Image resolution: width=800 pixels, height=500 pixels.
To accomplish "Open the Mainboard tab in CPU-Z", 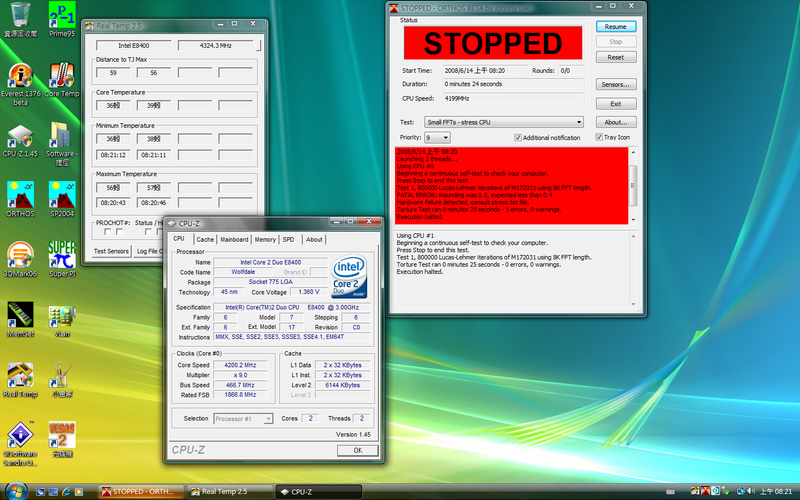I will click(234, 239).
